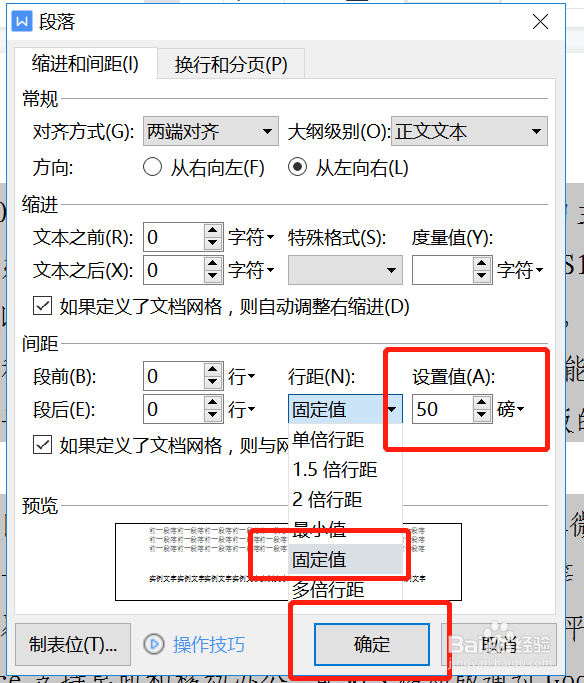The width and height of the screenshot is (584, 683).
Task: Choose 固定值 from line spacing list
Action: (345, 559)
